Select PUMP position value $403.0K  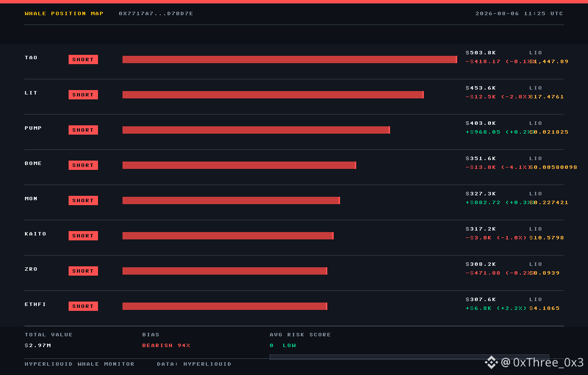coord(481,123)
